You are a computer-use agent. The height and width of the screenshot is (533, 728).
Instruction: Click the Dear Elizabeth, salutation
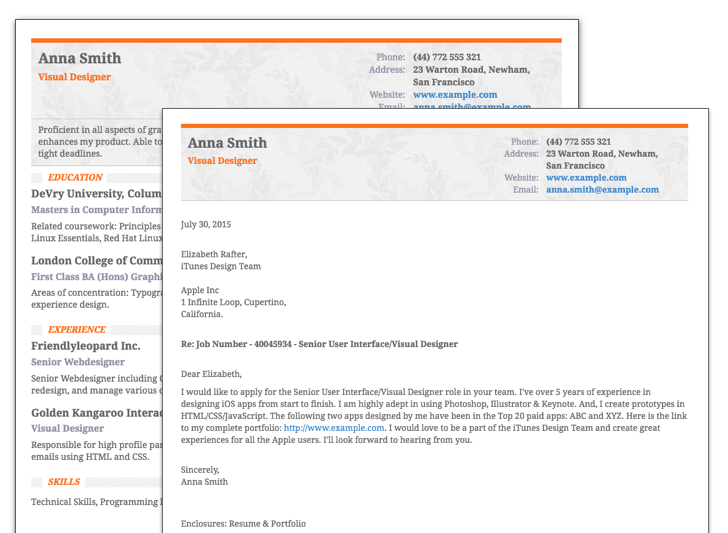(x=211, y=374)
